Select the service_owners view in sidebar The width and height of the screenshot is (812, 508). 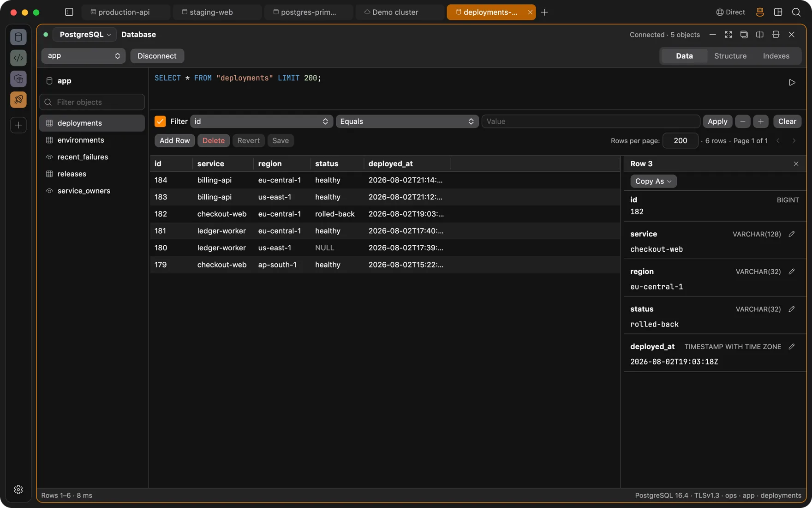pyautogui.click(x=92, y=191)
